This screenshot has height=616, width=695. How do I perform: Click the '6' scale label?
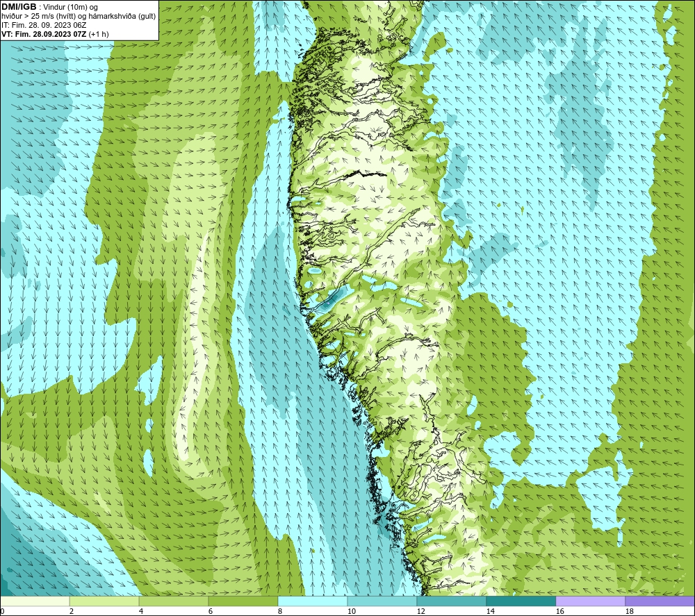pyautogui.click(x=211, y=611)
